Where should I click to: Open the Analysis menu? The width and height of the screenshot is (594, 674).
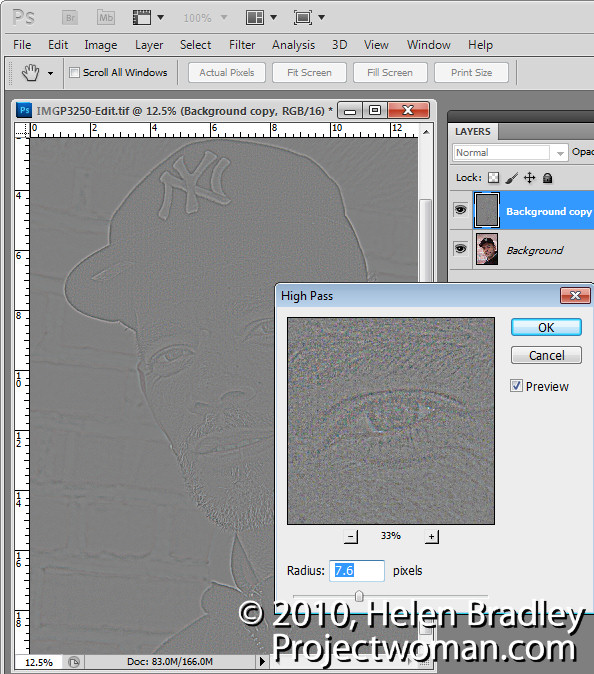(293, 45)
